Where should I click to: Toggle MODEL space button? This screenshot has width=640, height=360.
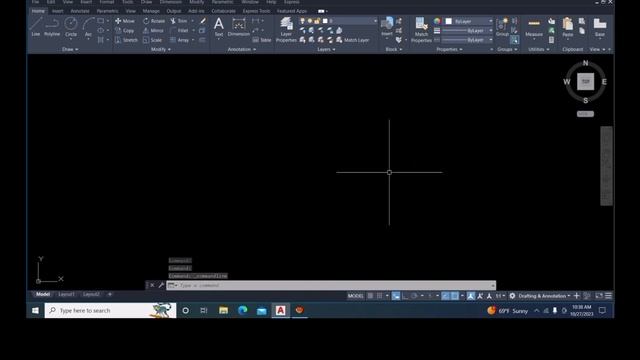click(x=356, y=296)
